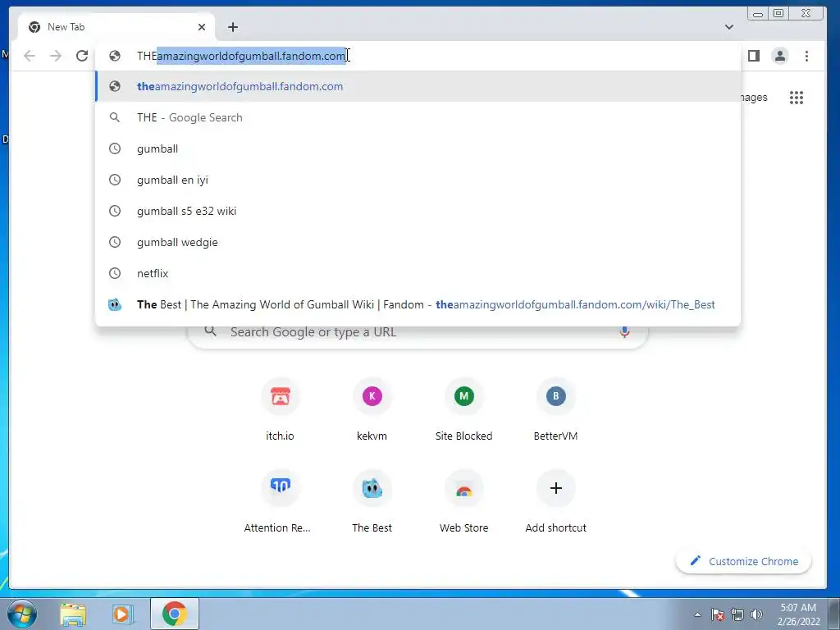
Task: Open the volume speaker tray icon
Action: [x=756, y=614]
